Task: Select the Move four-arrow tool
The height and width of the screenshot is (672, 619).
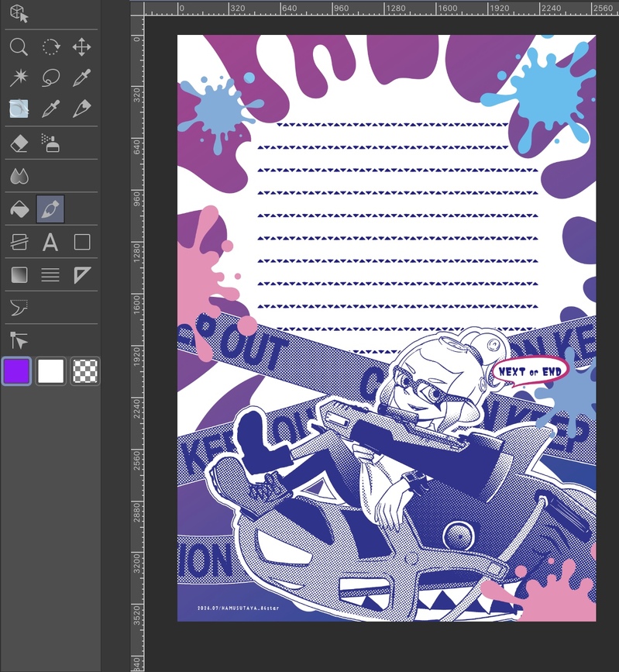Action: (x=81, y=47)
